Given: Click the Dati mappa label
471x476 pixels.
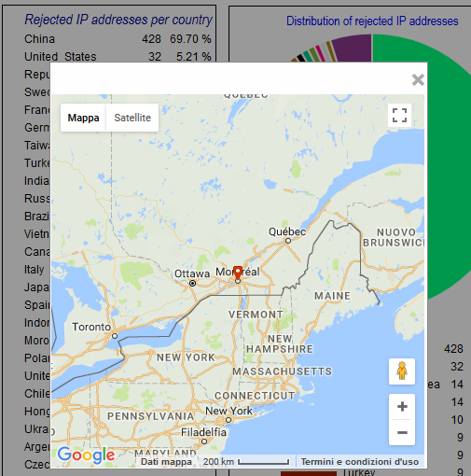Looking at the screenshot, I should 166,462.
